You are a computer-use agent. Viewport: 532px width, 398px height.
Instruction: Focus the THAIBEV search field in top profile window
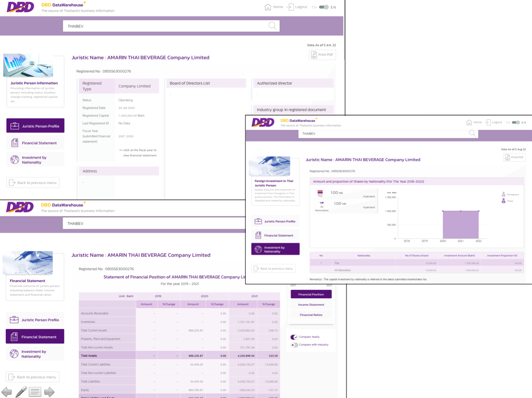(x=171, y=26)
